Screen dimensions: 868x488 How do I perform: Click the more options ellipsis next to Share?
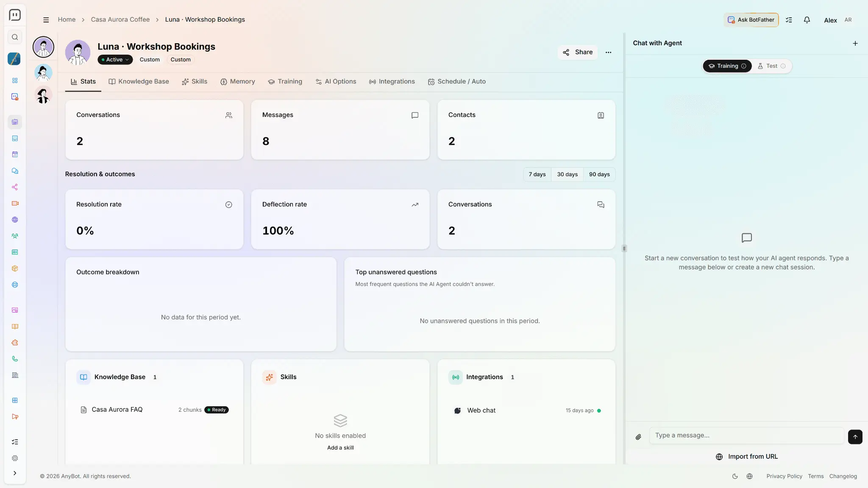point(608,52)
